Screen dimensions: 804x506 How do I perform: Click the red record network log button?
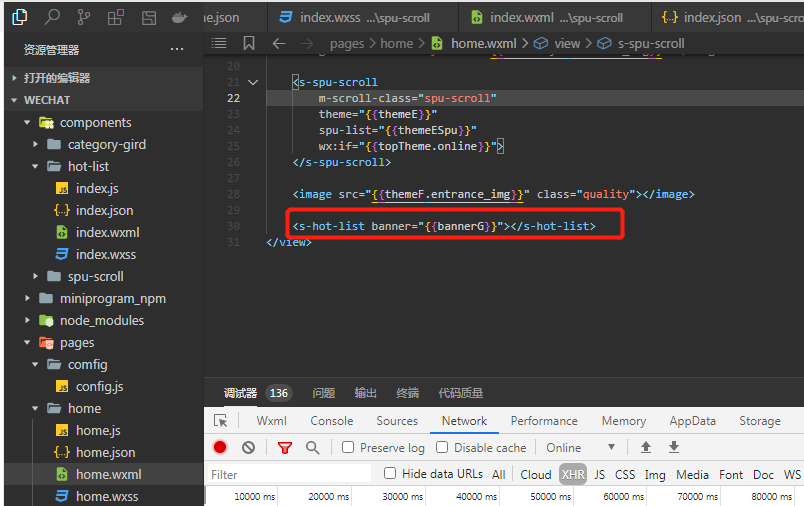point(220,448)
